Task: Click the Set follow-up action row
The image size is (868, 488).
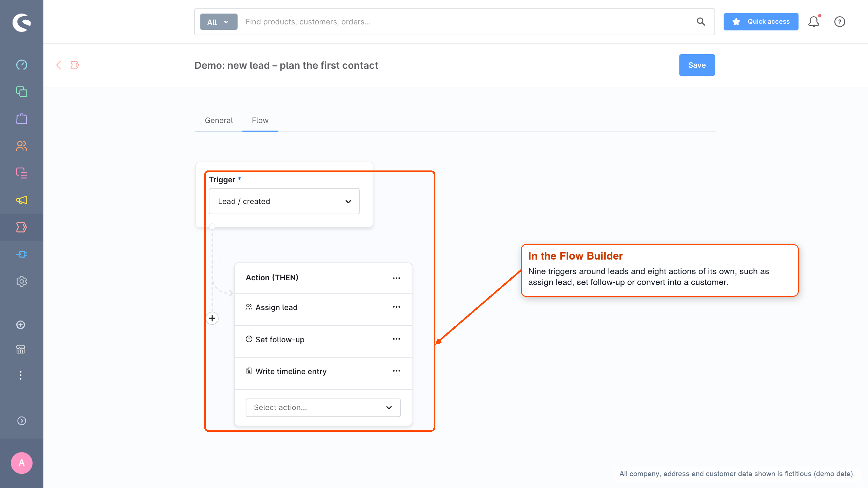Action: [x=323, y=342]
